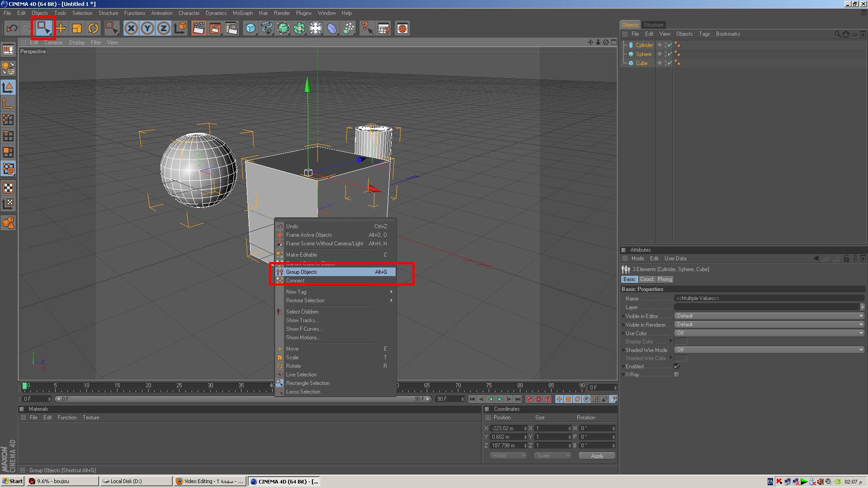The height and width of the screenshot is (488, 868).
Task: Click the Render Active View icon
Action: click(x=198, y=28)
